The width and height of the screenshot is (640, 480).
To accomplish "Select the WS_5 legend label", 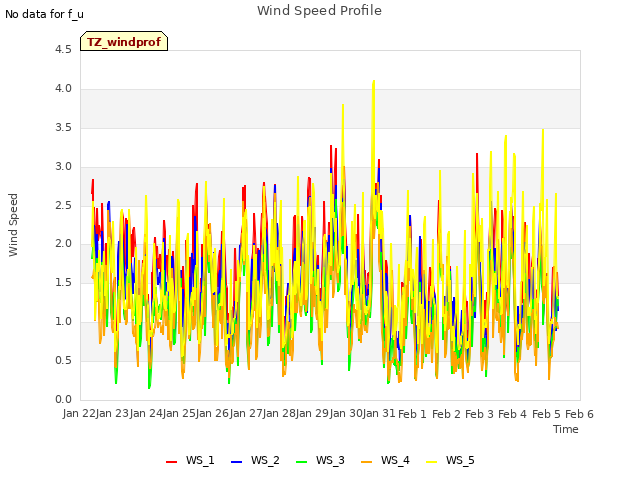I will click(460, 460).
